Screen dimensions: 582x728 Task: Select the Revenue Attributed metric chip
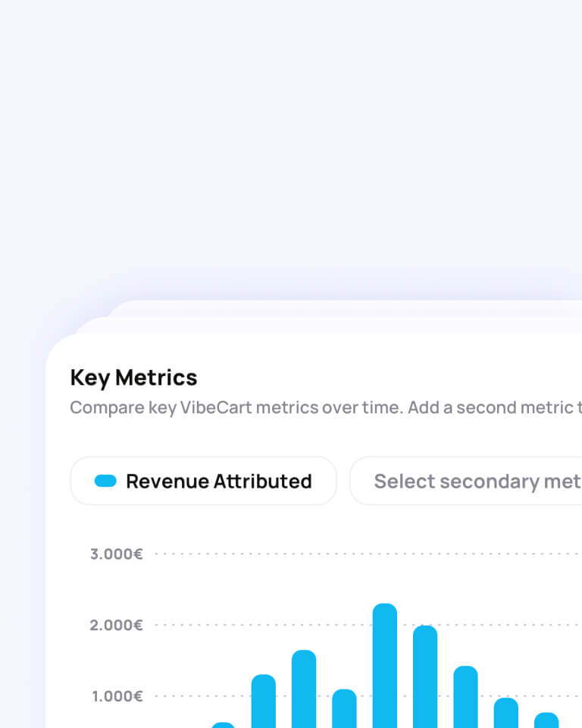(x=203, y=481)
